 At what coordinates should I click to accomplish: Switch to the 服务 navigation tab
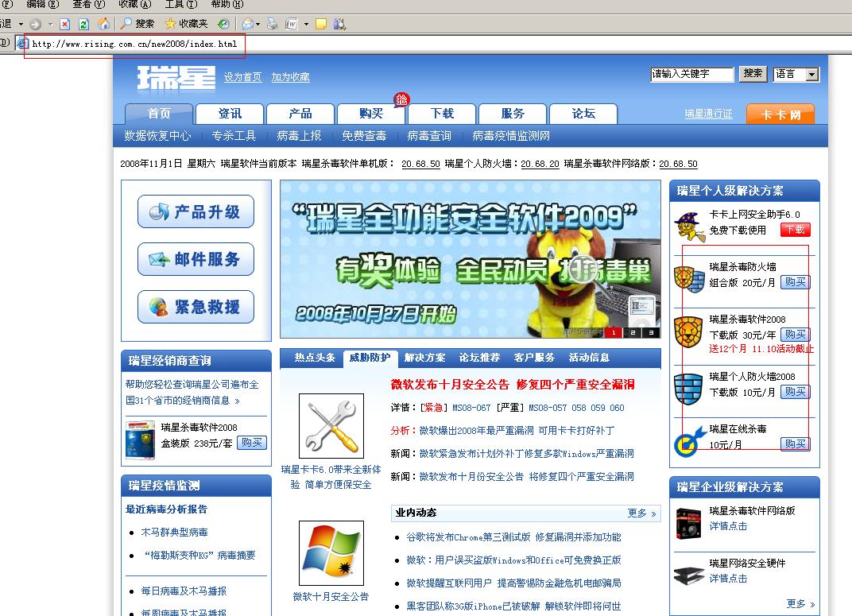[513, 114]
